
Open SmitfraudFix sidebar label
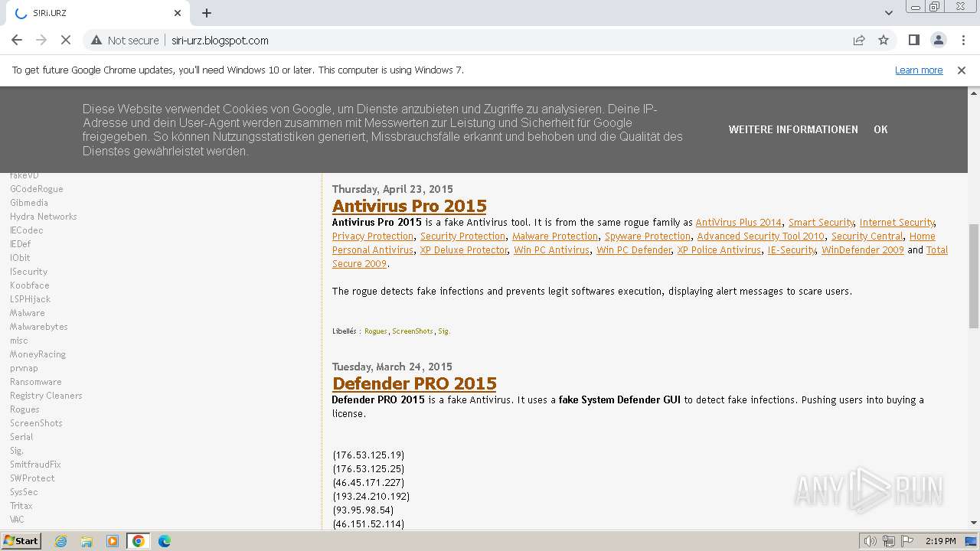pyautogui.click(x=35, y=465)
